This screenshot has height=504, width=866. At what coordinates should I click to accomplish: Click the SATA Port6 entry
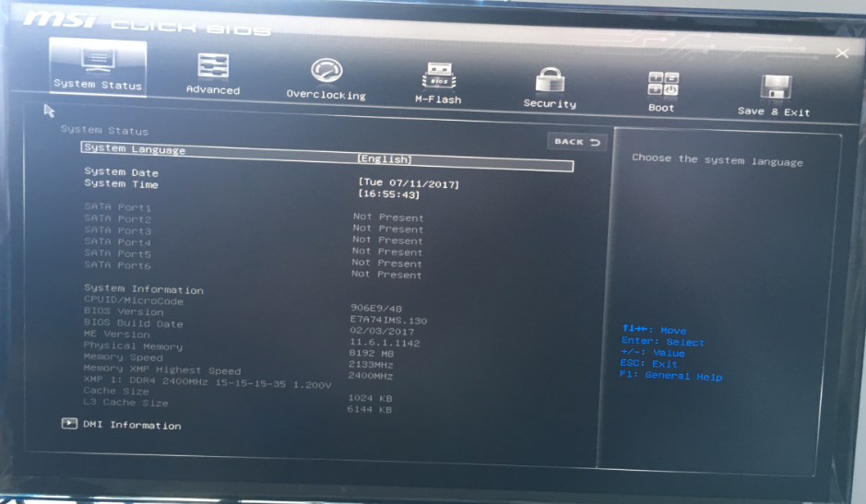click(x=118, y=265)
